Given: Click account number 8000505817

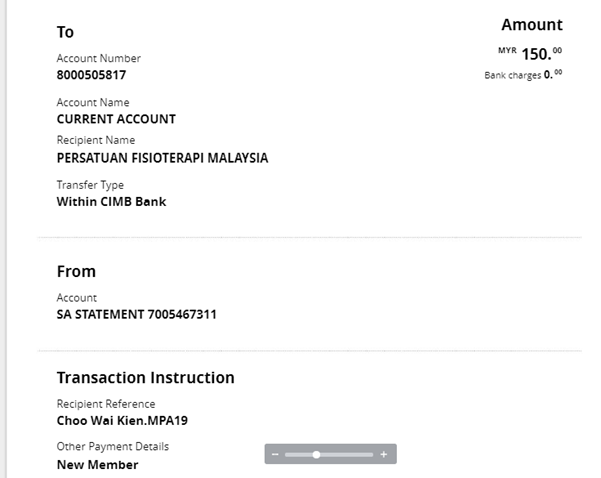Looking at the screenshot, I should coord(91,75).
